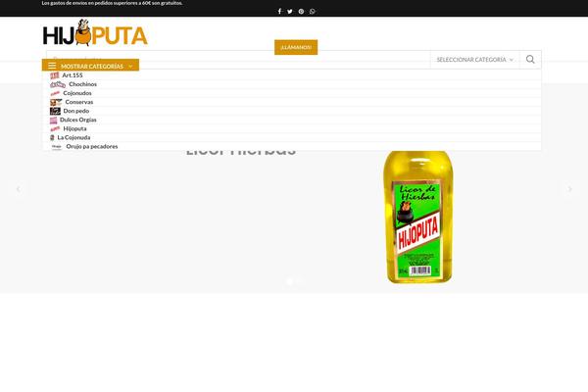Screen dimensions: 588x392
Task: Go to previous slide with left arrow
Action: (x=18, y=189)
